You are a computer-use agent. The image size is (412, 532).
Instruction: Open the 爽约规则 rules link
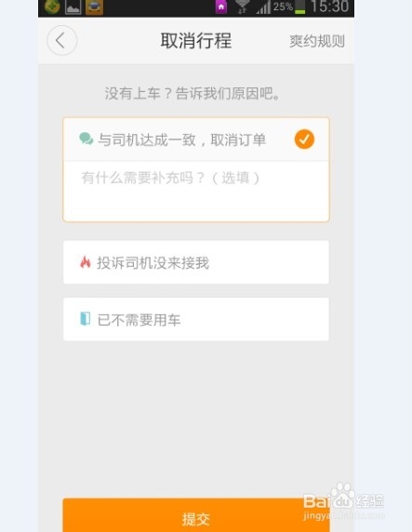(317, 41)
